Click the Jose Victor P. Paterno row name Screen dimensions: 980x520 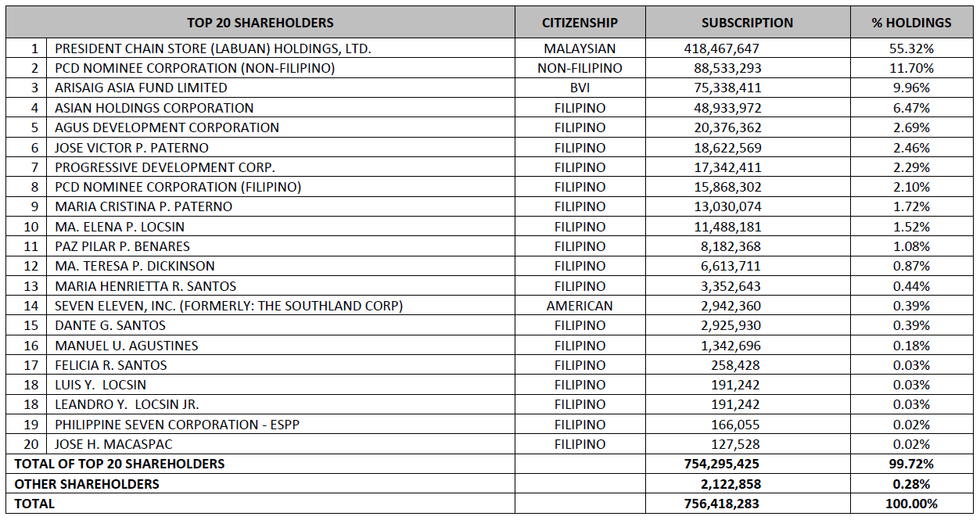point(131,147)
